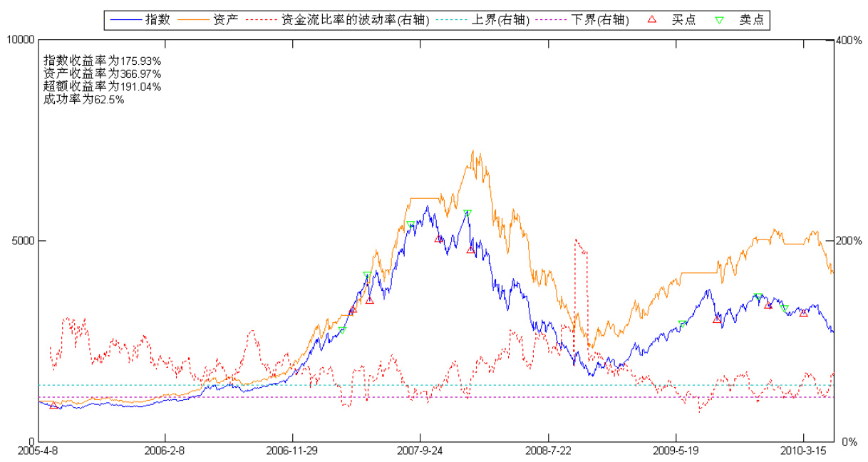Click the 400% label on right axis
This screenshot has width=868, height=462.
[848, 40]
